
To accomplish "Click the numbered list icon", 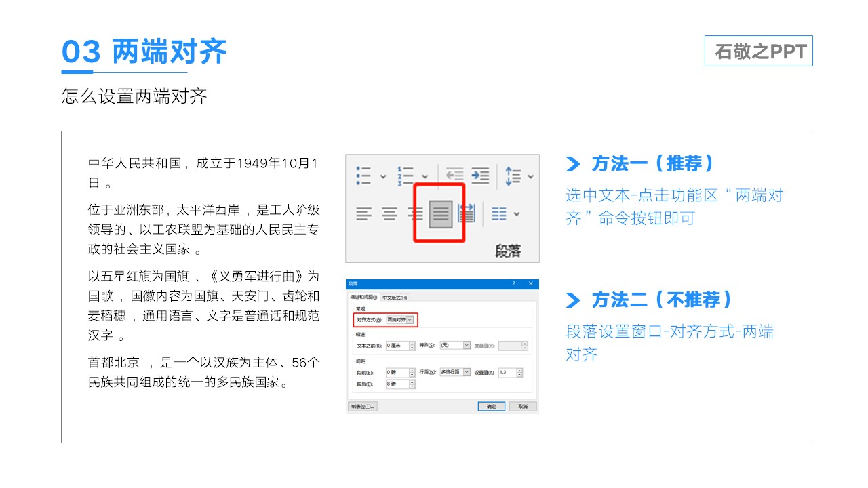I will pyautogui.click(x=406, y=176).
